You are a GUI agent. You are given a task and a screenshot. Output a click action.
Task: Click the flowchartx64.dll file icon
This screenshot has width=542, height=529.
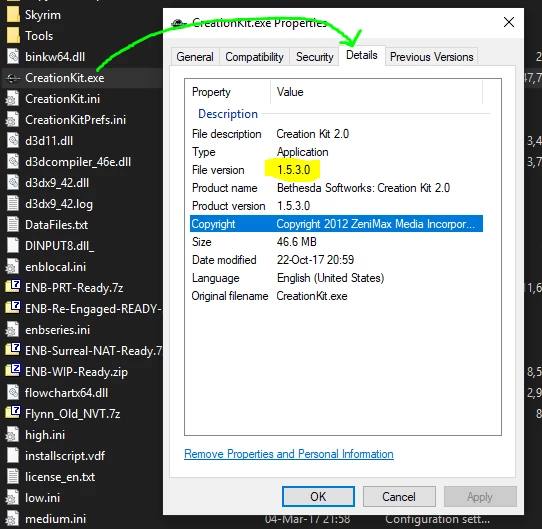pos(13,393)
